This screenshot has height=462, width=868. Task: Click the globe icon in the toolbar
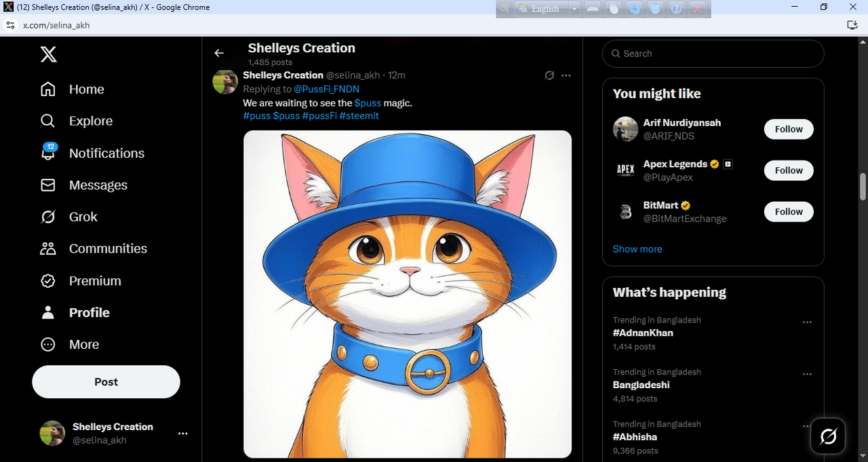pos(655,9)
